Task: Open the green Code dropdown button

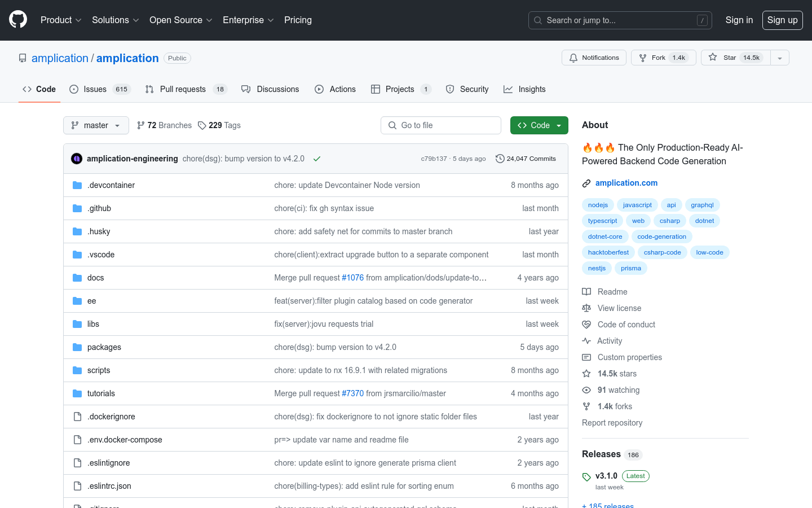Action: pos(539,125)
